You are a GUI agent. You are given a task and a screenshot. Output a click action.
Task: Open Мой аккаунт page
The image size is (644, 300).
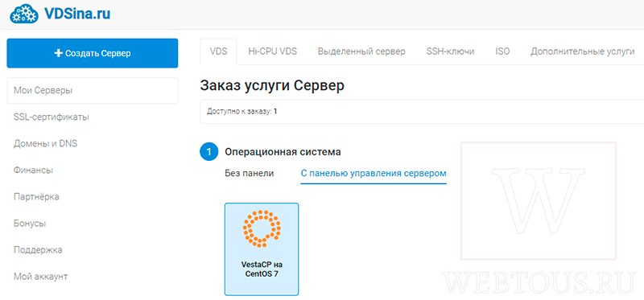[41, 276]
